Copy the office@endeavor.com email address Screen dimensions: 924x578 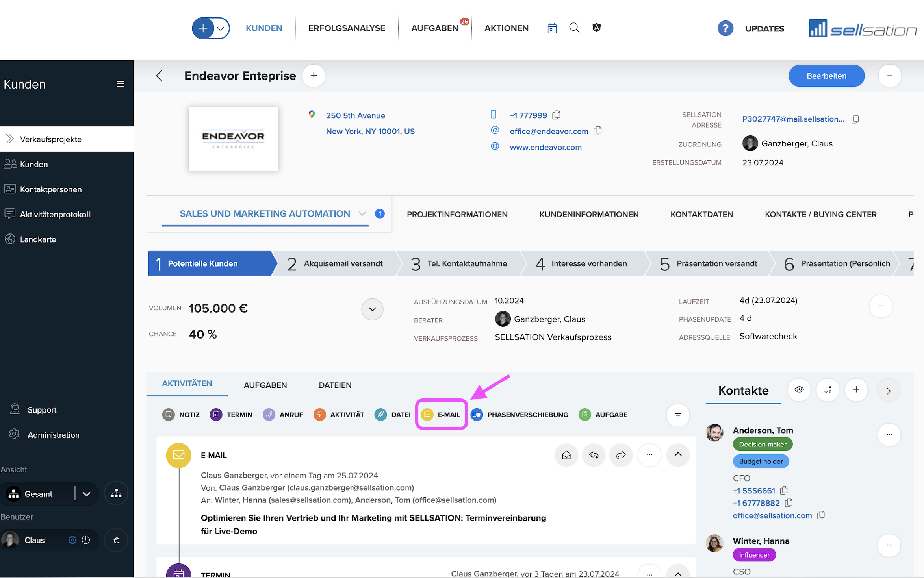pyautogui.click(x=597, y=131)
